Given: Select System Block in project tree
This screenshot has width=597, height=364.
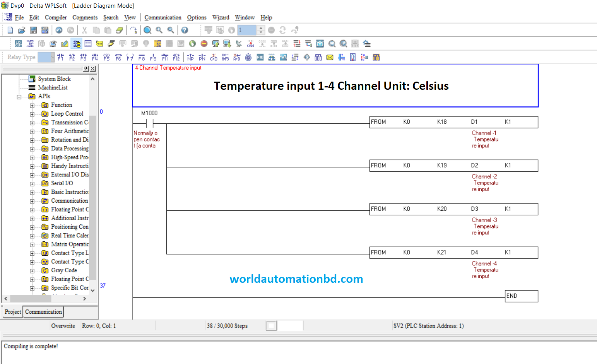Looking at the screenshot, I should [54, 79].
